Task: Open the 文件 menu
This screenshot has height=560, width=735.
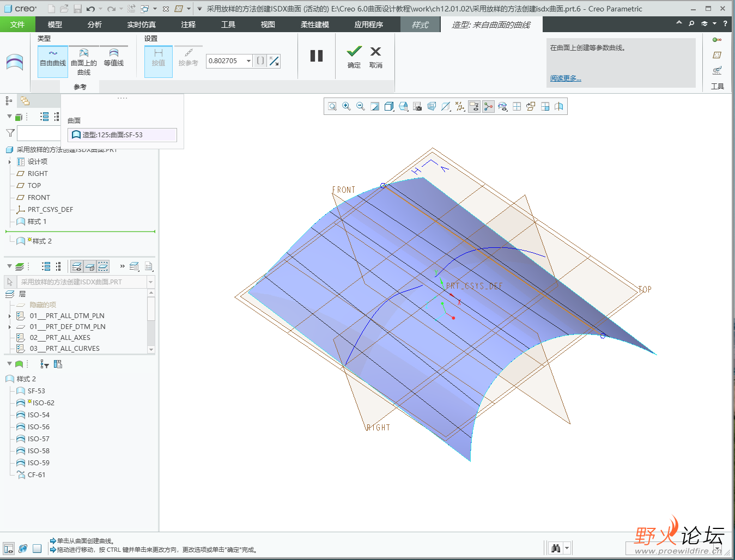Action: click(x=17, y=25)
